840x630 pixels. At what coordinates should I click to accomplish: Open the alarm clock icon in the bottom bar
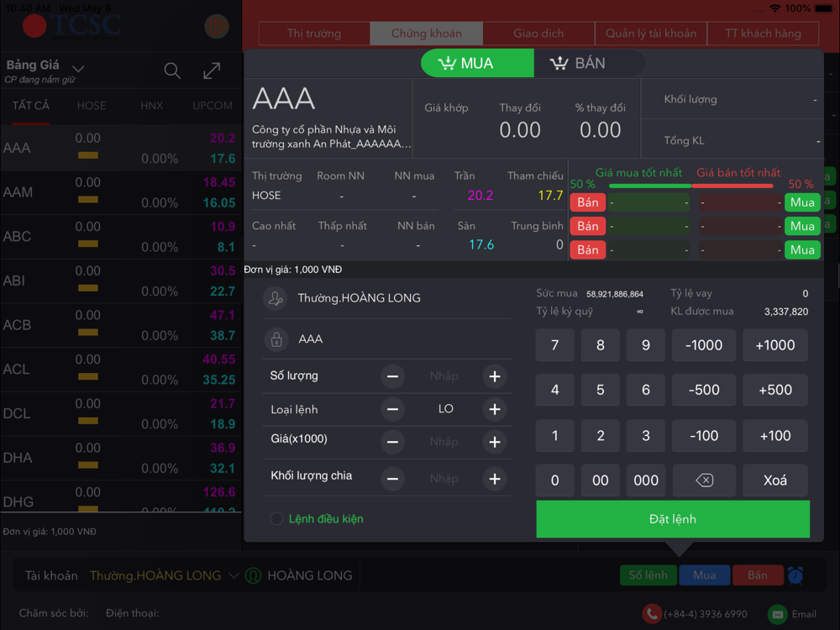tap(795, 575)
